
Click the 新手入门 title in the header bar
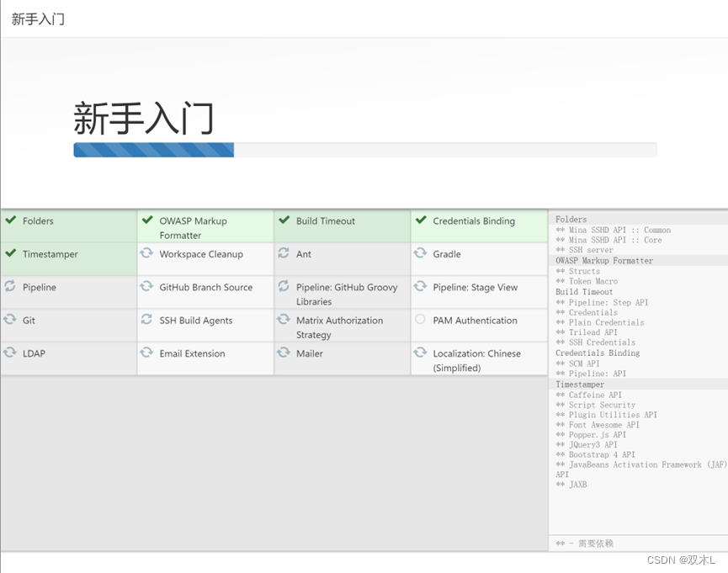tap(38, 19)
